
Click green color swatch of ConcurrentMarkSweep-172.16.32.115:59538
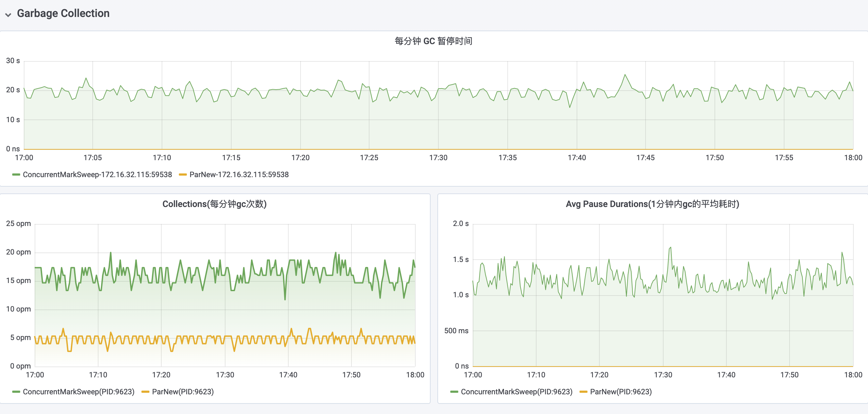(x=16, y=174)
